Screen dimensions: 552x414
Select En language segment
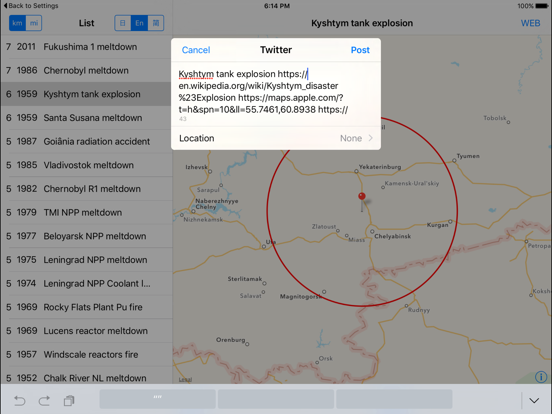[x=139, y=23]
